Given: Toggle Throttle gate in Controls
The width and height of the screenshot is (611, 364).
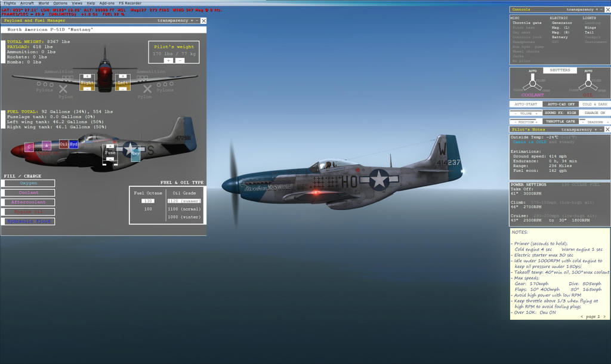Looking at the screenshot, I should 527,23.
